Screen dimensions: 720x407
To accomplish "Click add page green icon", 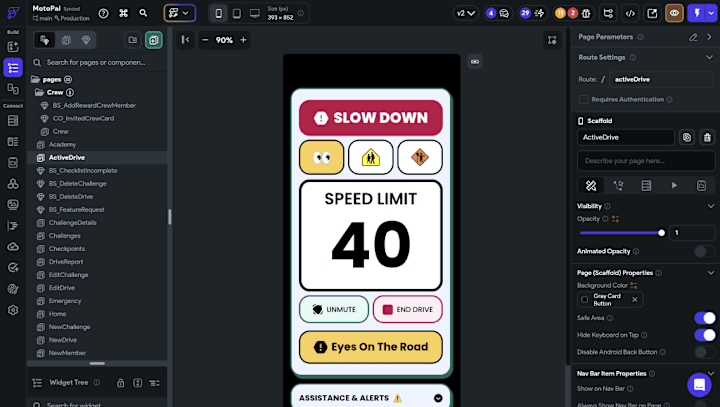I will (154, 40).
